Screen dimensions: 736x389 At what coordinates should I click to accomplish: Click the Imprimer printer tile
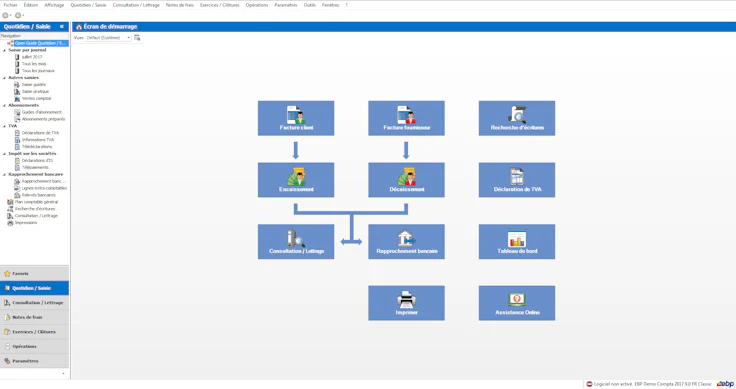[x=406, y=303]
